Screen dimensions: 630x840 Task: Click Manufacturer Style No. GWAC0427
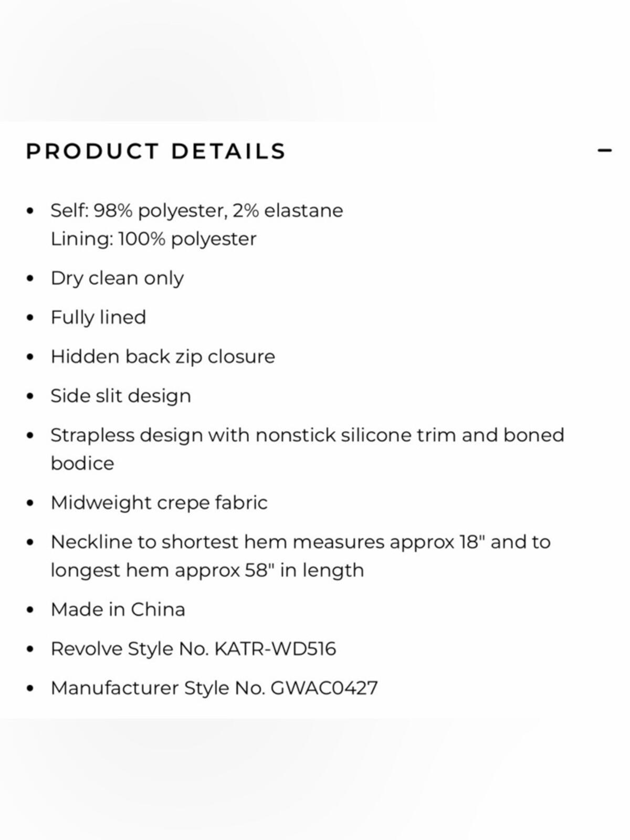tap(214, 688)
